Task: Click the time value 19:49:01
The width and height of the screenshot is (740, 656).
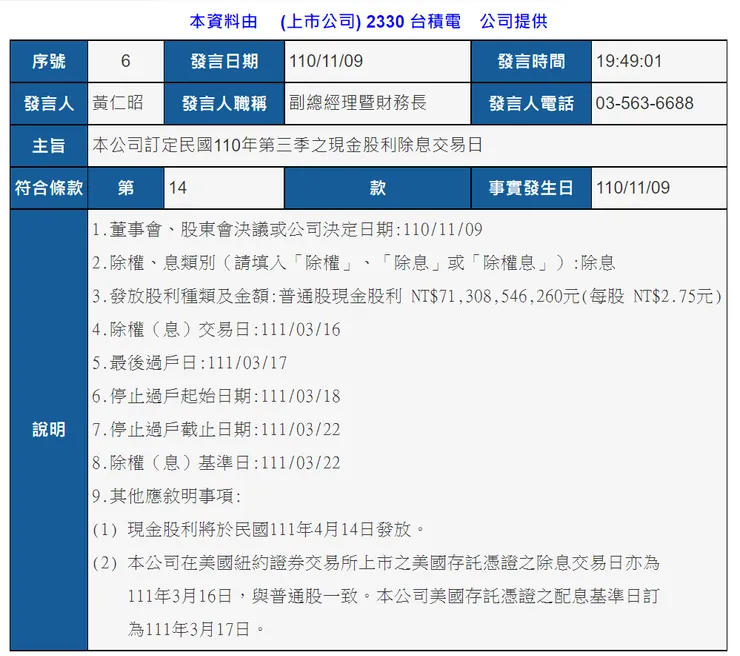Action: coord(629,61)
